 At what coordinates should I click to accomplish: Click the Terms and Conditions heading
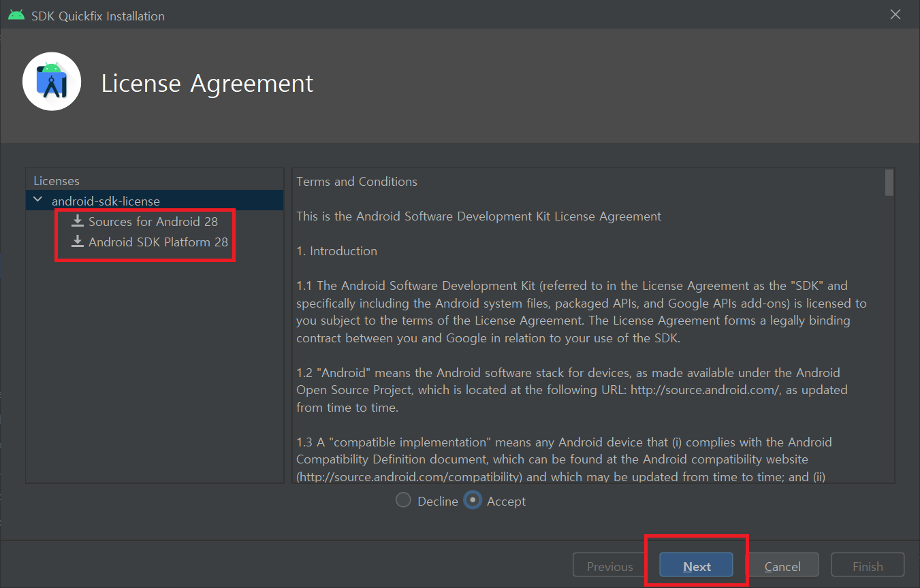click(357, 182)
